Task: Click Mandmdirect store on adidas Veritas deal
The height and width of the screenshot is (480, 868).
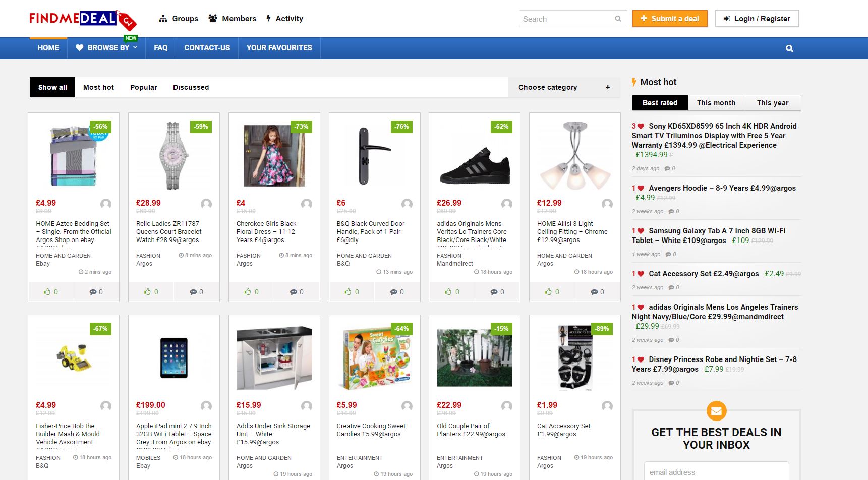Action: point(455,264)
